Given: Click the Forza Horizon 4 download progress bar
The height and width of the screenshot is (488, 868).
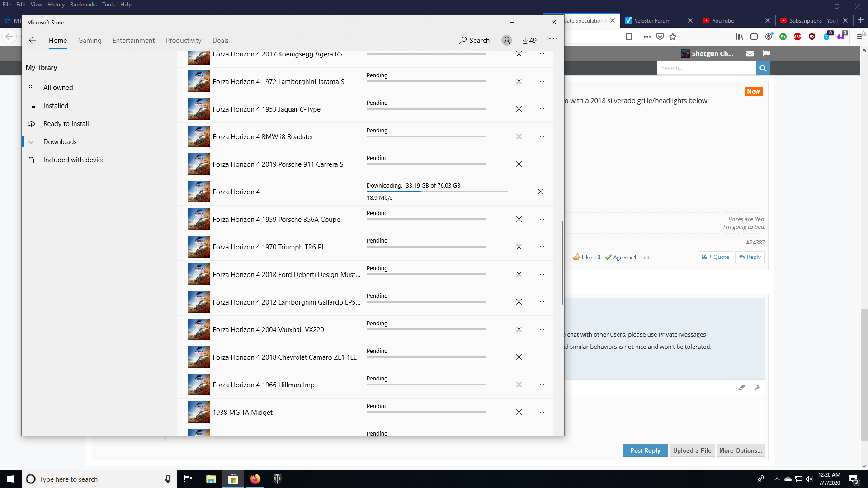Looking at the screenshot, I should [437, 192].
